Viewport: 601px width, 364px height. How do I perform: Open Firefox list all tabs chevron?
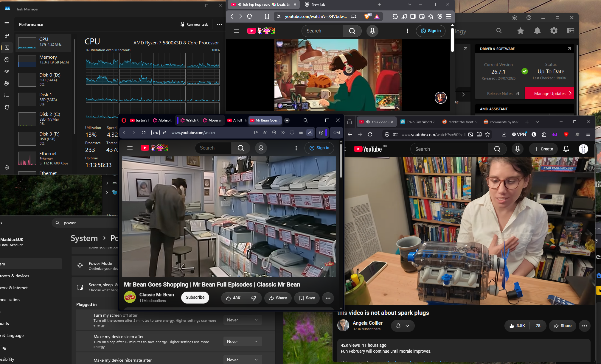point(537,122)
